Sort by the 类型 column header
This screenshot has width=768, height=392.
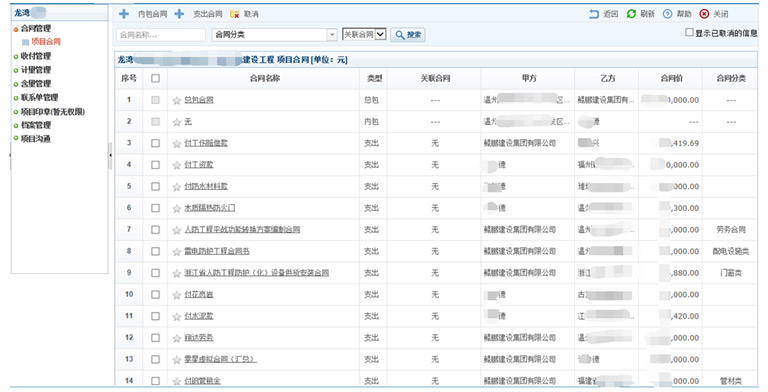pyautogui.click(x=374, y=78)
